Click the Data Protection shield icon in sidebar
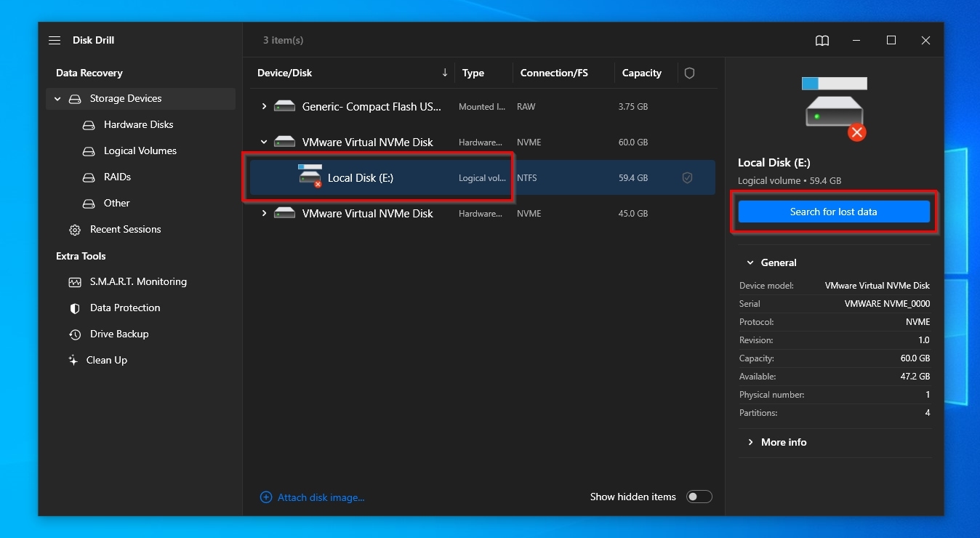 (x=74, y=308)
